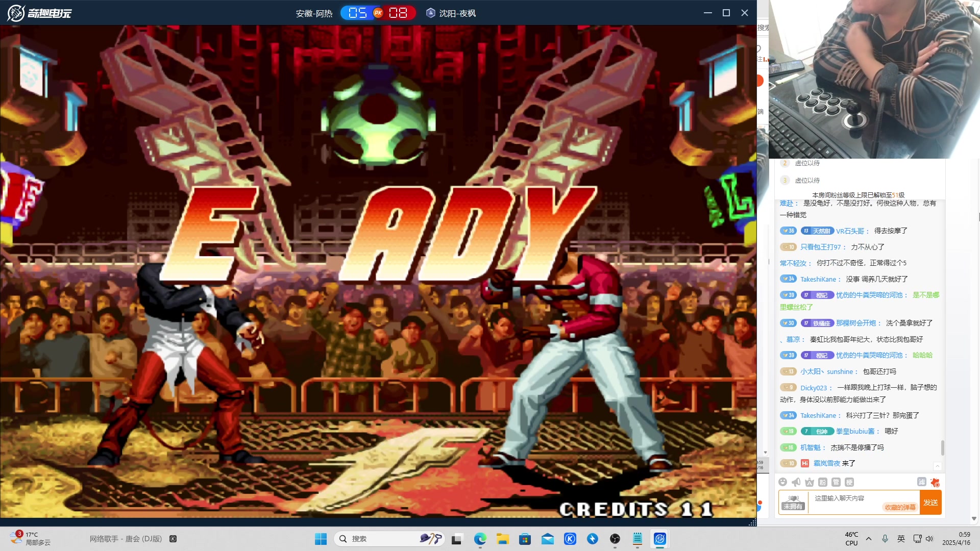Image resolution: width=980 pixels, height=551 pixels.
Task: Click the 小太阳丶sunshine username
Action: click(x=826, y=371)
